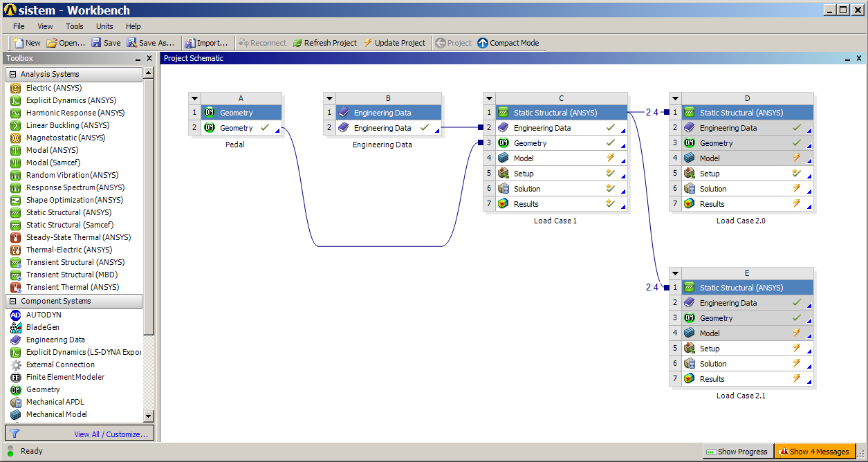868x462 pixels.
Task: Click the Toolbox filter funnel icon
Action: click(x=15, y=434)
